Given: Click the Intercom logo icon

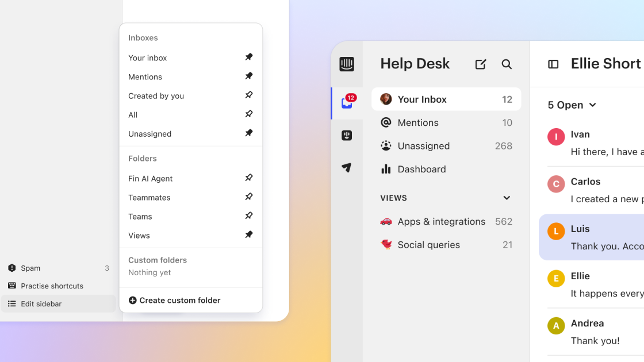Looking at the screenshot, I should point(347,64).
